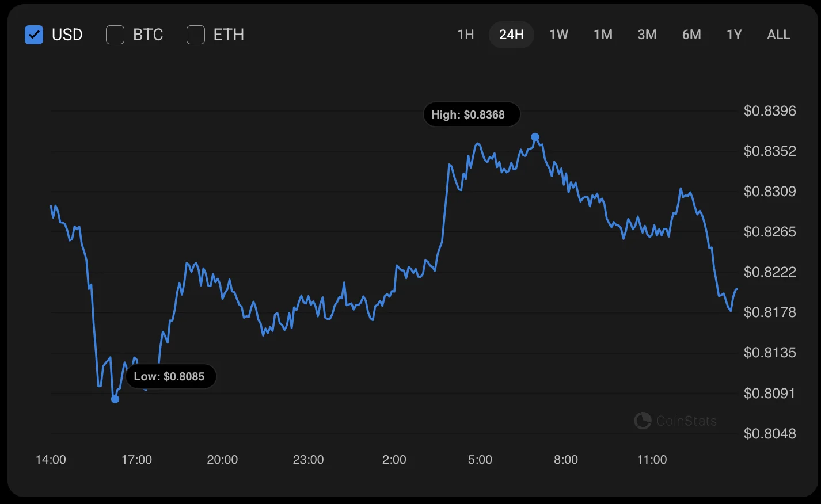Show the 1W price chart
821x504 pixels.
click(x=558, y=35)
